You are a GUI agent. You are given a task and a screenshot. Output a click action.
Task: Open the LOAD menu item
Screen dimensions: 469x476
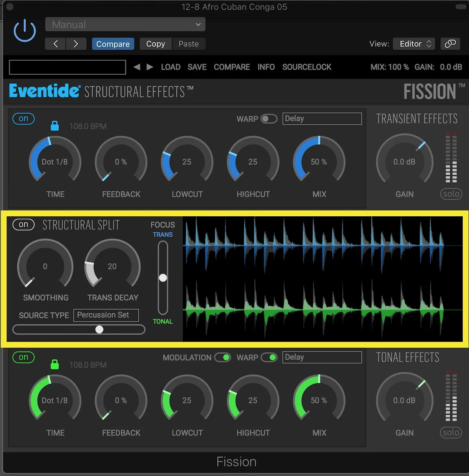171,67
